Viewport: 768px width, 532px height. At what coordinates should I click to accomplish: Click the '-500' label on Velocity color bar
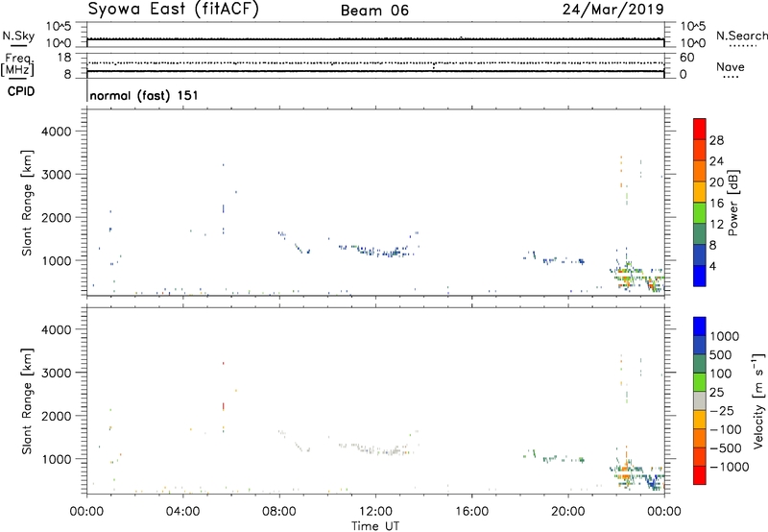tap(725, 448)
